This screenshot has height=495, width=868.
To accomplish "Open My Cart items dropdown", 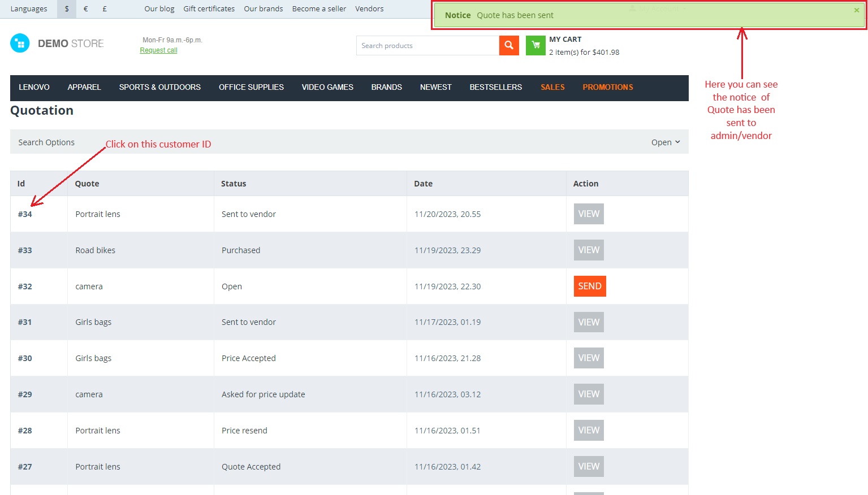I will [584, 52].
